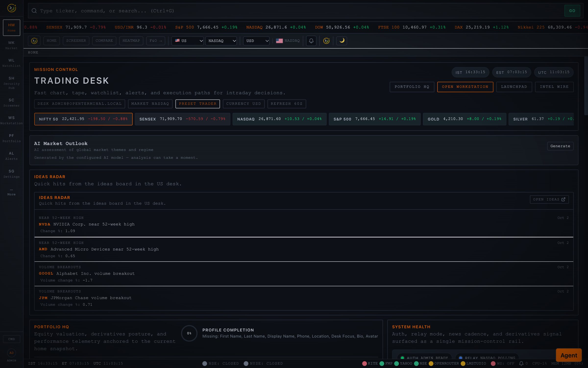Go to Security Hub in the sidebar
Viewport: 588px width, 368px height.
(x=12, y=83)
